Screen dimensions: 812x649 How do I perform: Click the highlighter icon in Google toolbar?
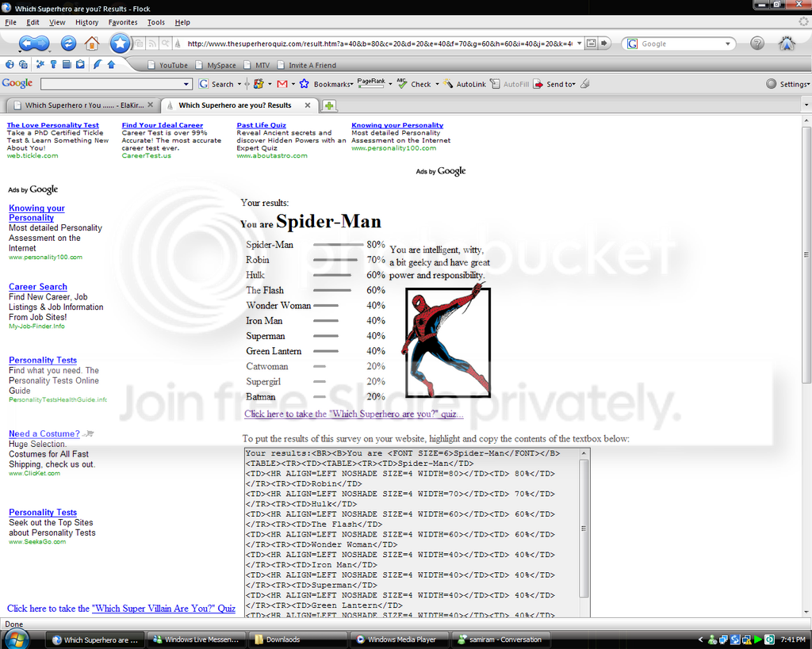point(585,84)
